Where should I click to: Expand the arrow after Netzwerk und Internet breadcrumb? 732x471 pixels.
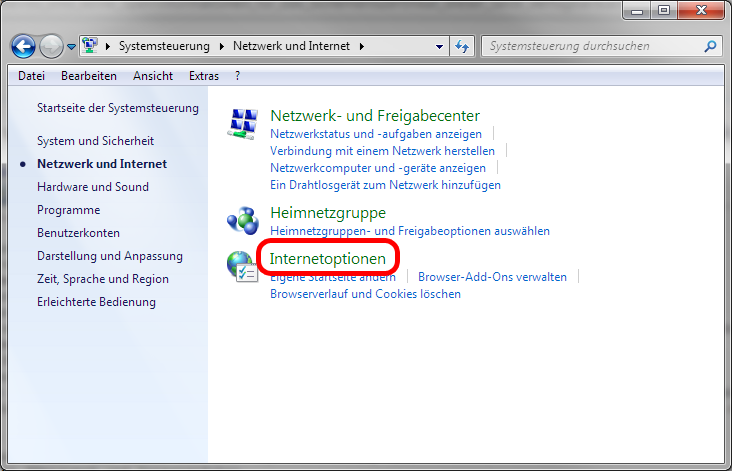pyautogui.click(x=362, y=46)
